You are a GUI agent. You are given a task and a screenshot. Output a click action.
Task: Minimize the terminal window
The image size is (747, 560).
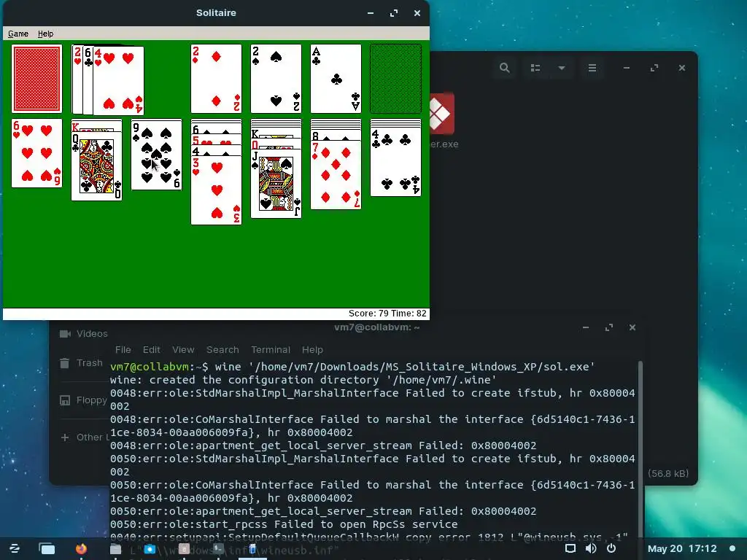tap(586, 327)
